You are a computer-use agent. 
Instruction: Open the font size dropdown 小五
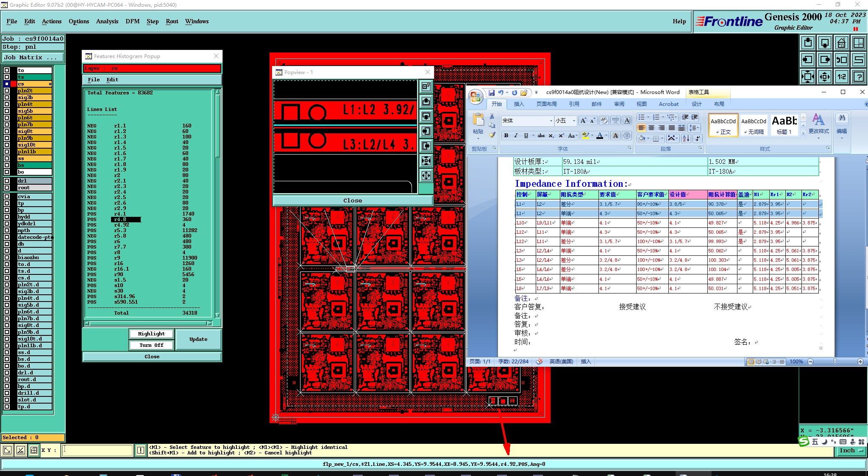(574, 121)
